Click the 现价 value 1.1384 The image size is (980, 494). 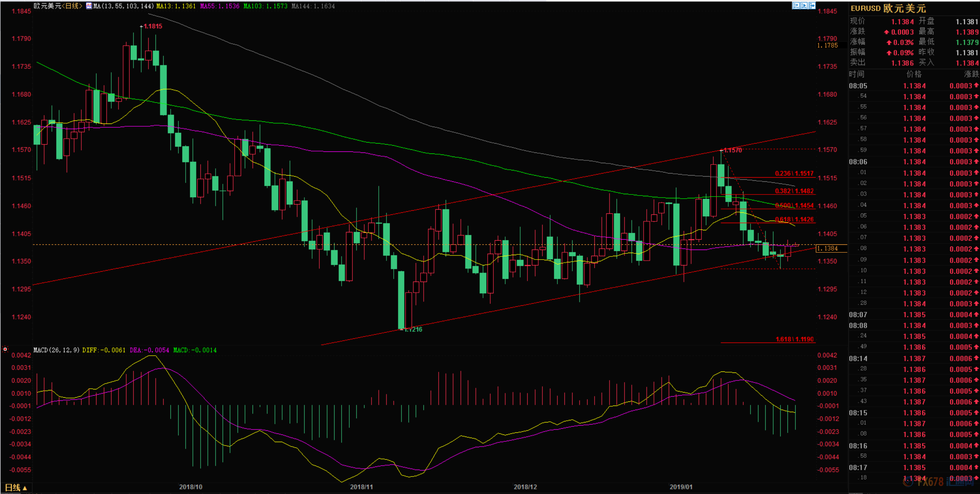pyautogui.click(x=903, y=22)
